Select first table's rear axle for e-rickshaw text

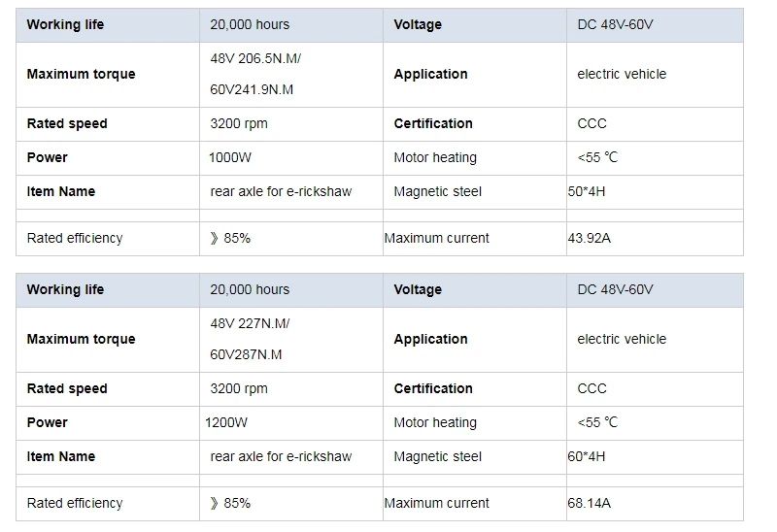(x=281, y=191)
